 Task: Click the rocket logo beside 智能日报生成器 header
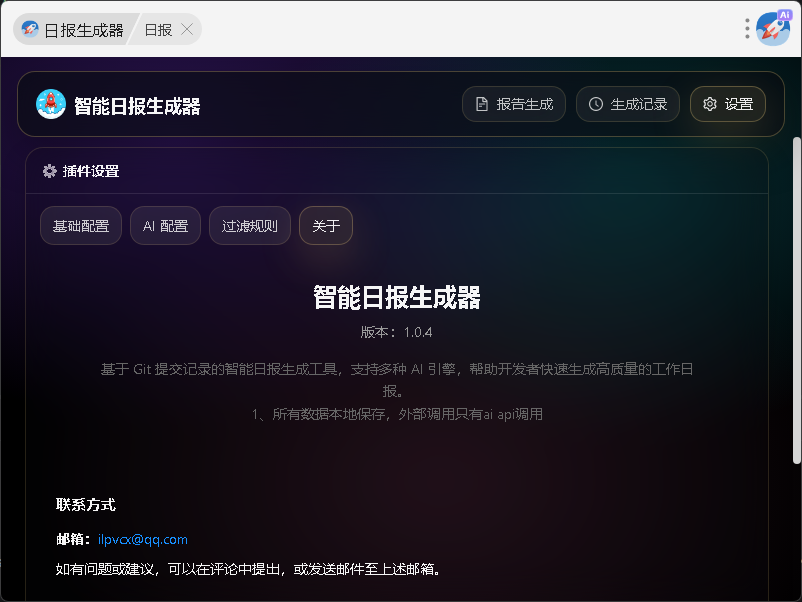[51, 104]
